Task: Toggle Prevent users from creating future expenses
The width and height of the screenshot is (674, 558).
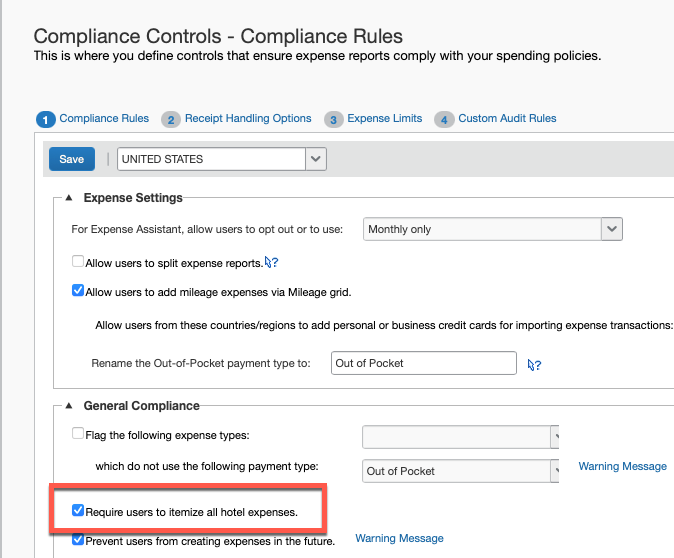Action: [78, 539]
